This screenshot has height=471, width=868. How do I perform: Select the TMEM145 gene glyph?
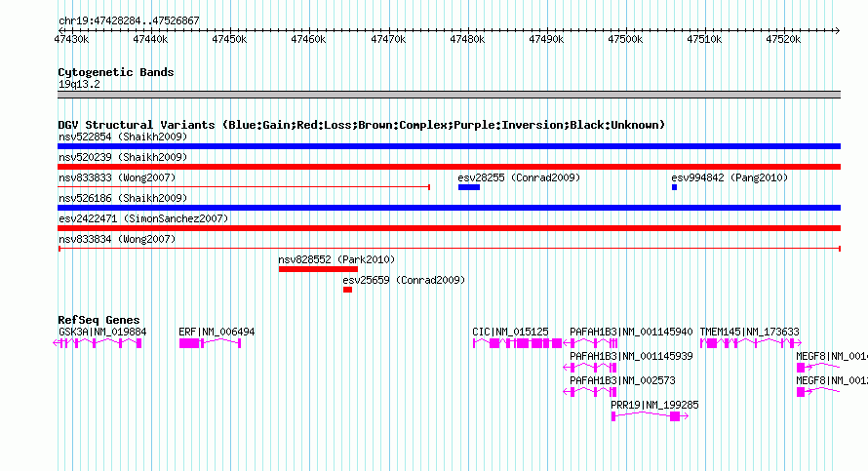click(x=751, y=343)
